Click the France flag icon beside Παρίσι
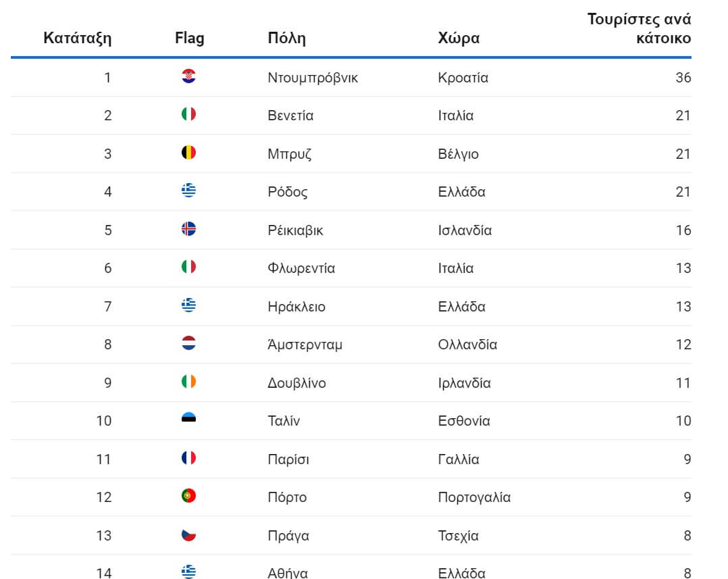The width and height of the screenshot is (728, 579). coord(189,458)
